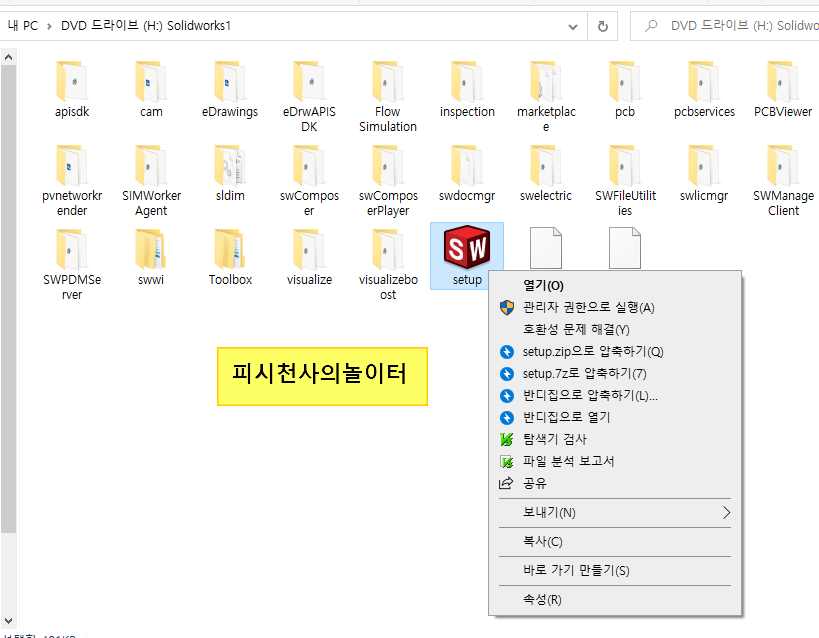This screenshot has width=819, height=638.
Task: Open the eDrawings folder
Action: 230,89
